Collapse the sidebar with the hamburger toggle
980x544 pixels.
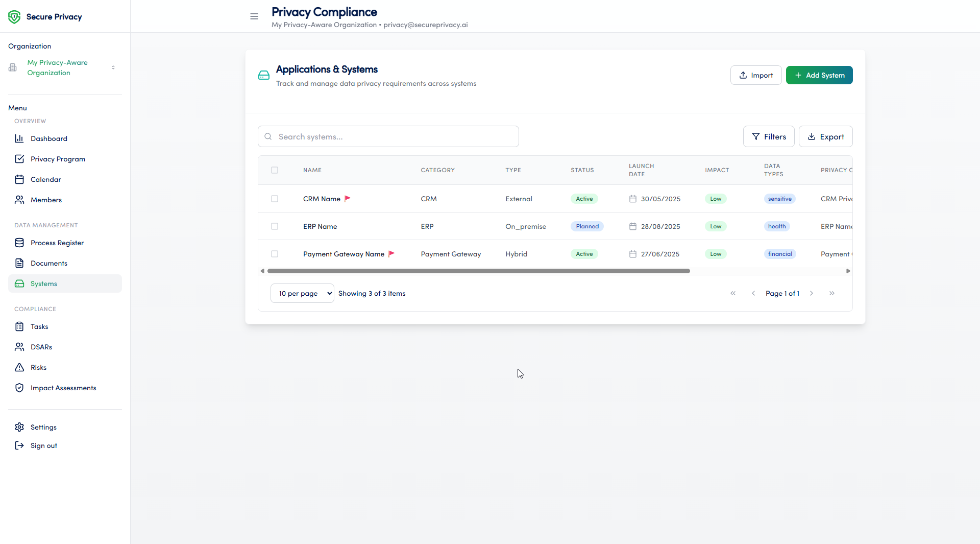254,16
